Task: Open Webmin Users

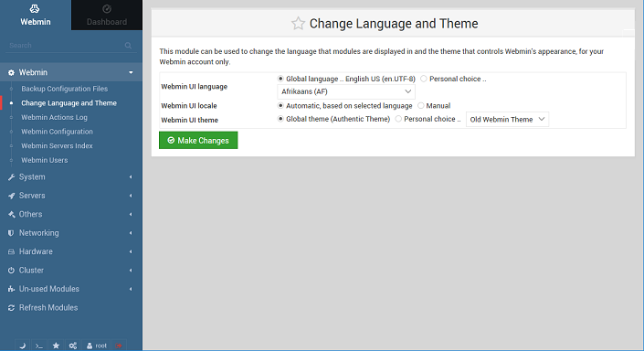Action: pyautogui.click(x=45, y=160)
